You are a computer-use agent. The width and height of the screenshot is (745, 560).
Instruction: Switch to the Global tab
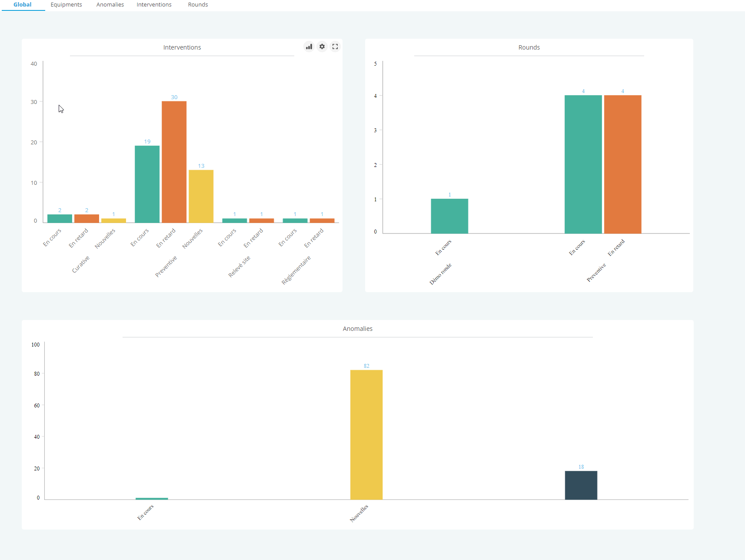tap(23, 5)
